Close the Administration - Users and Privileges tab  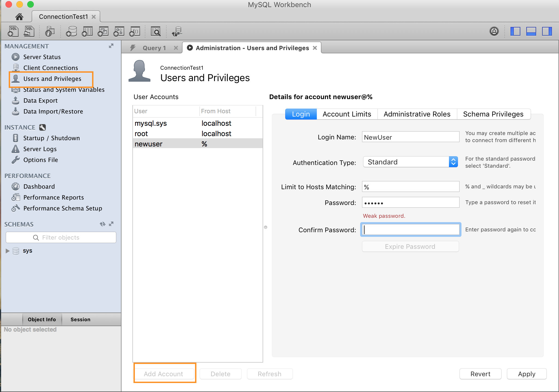(315, 48)
